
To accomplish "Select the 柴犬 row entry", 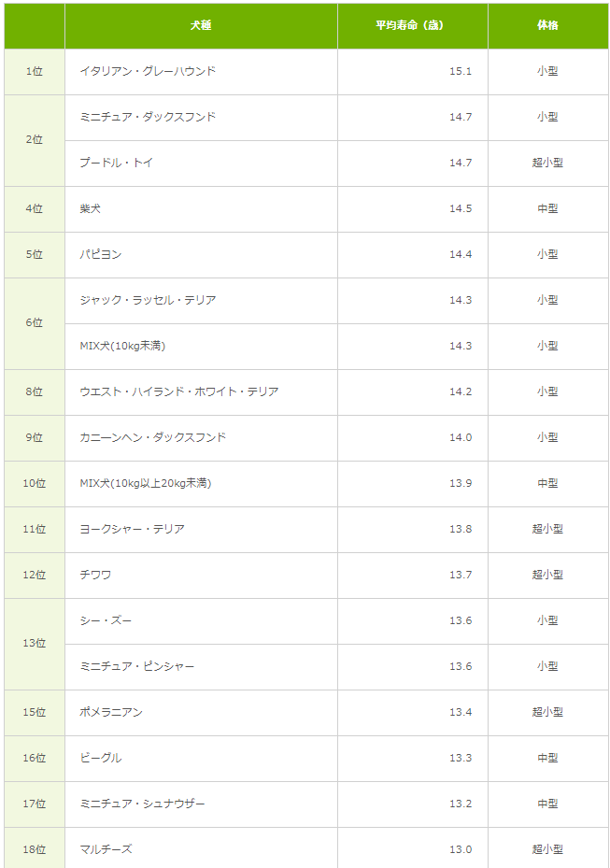I will coord(91,208).
